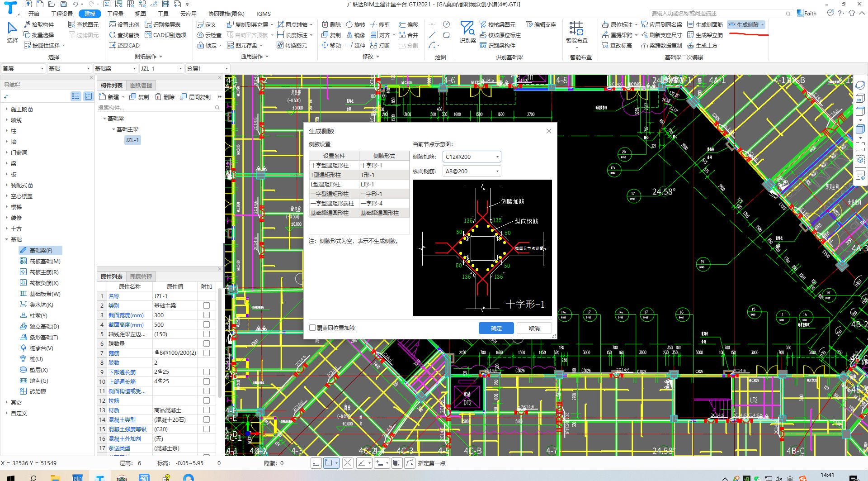Collapse the 基础 node in navigation

(x=7, y=239)
